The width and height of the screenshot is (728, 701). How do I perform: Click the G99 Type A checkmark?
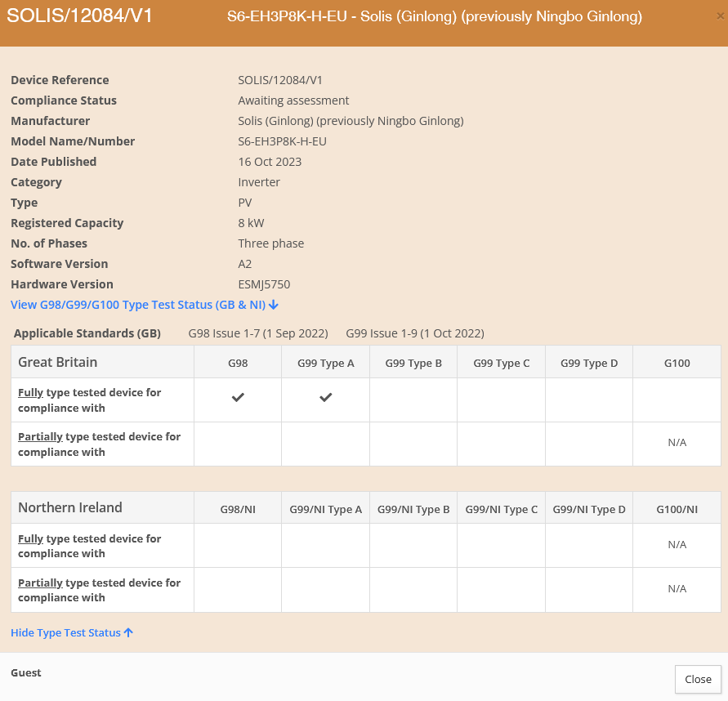coord(325,397)
